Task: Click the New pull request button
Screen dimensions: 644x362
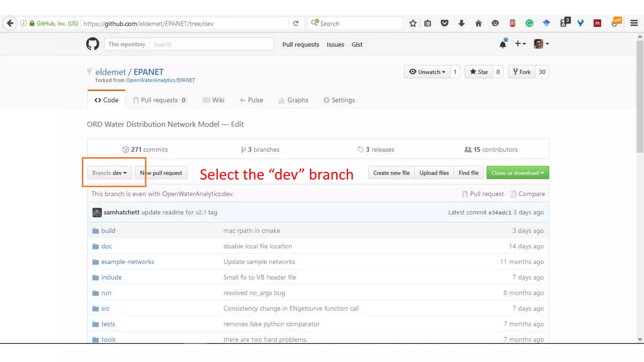Action: pos(161,173)
